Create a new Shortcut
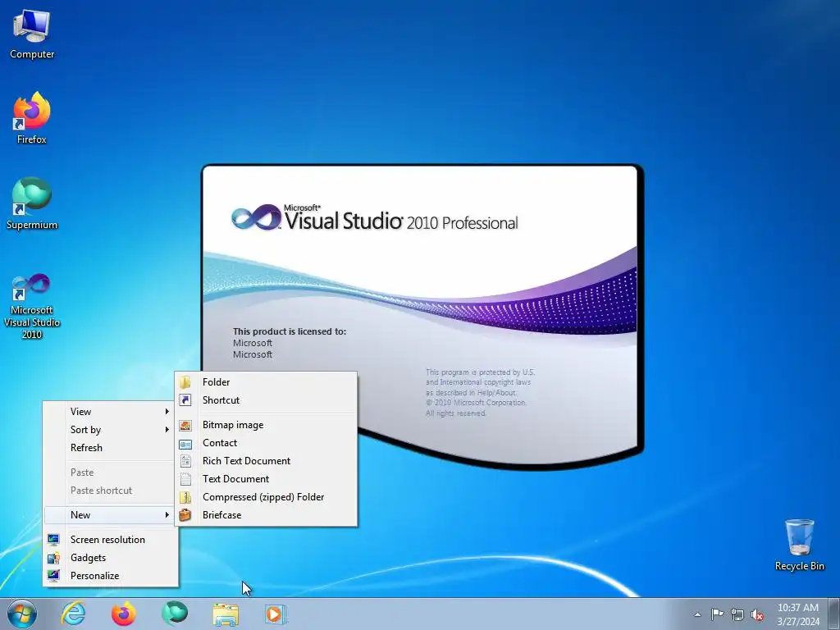Image resolution: width=840 pixels, height=630 pixels. click(x=266, y=400)
